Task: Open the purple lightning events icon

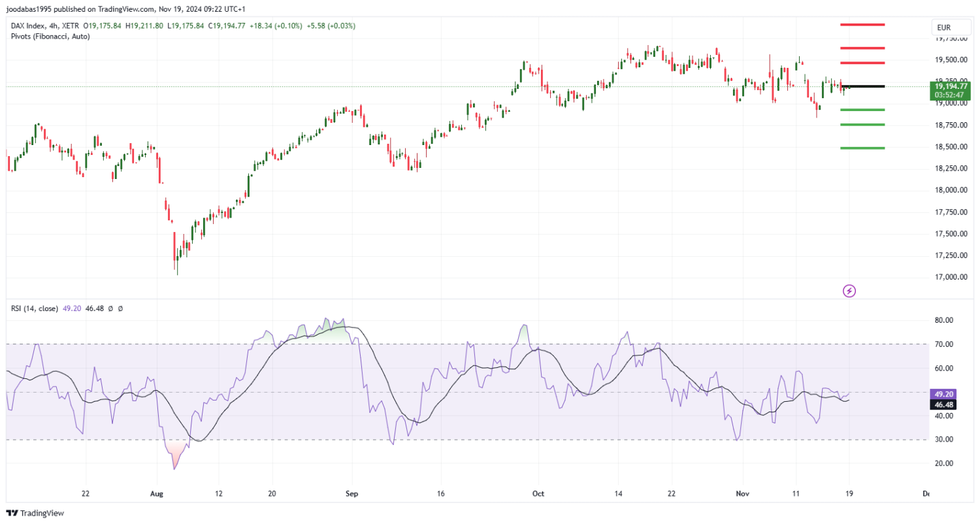Action: [849, 291]
